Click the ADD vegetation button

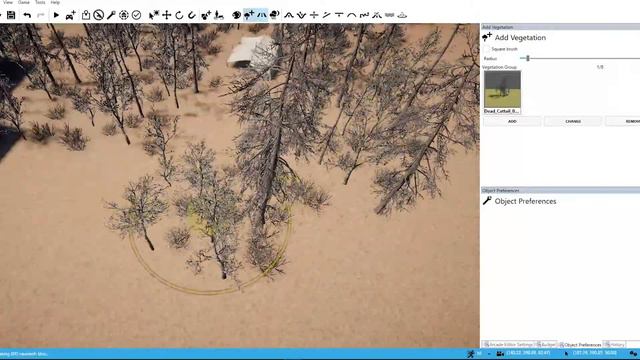[512, 121]
